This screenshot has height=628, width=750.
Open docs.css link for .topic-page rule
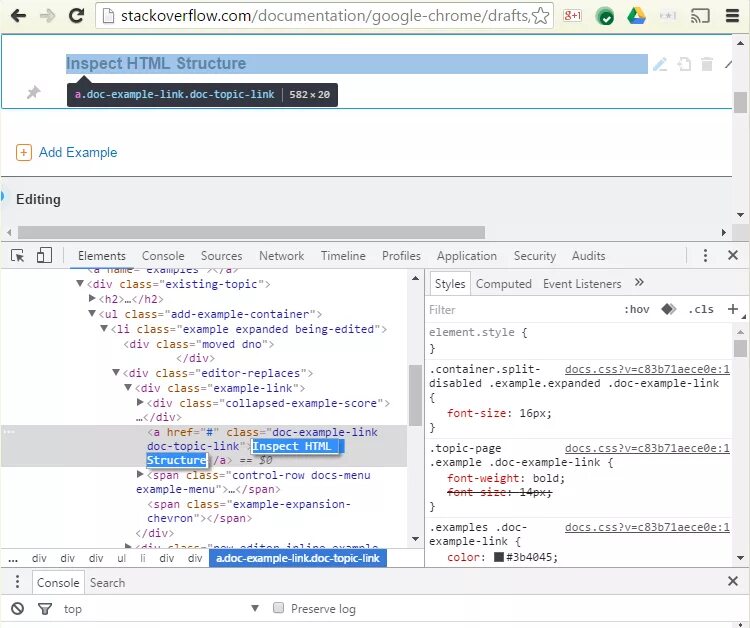tap(647, 448)
